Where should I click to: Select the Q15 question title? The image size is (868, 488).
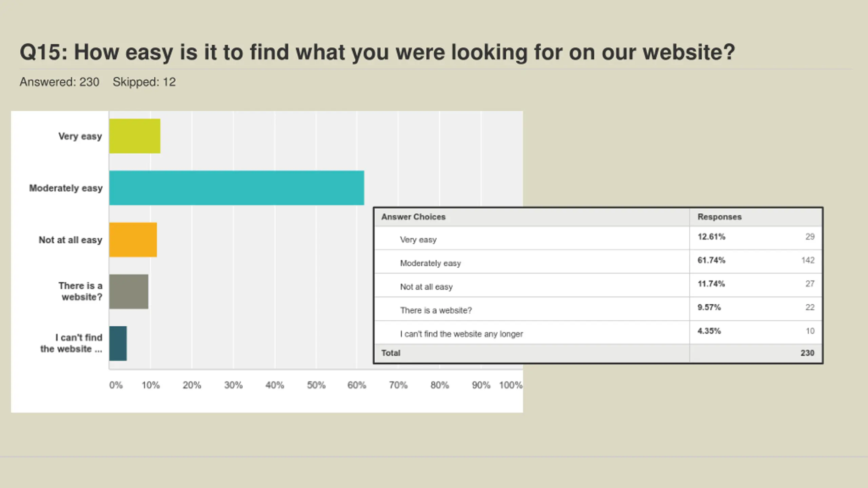[x=377, y=52]
